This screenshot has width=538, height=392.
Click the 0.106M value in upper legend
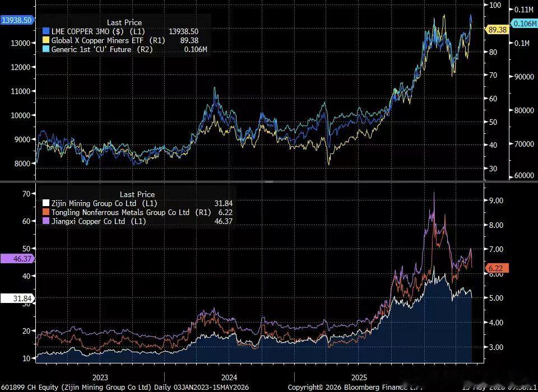tap(196, 49)
